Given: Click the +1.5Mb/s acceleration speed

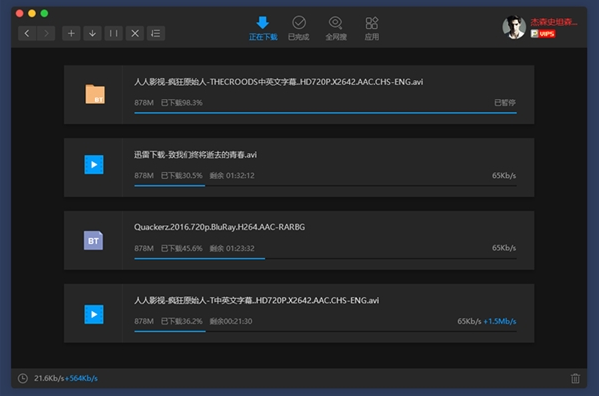Looking at the screenshot, I should pyautogui.click(x=500, y=321).
